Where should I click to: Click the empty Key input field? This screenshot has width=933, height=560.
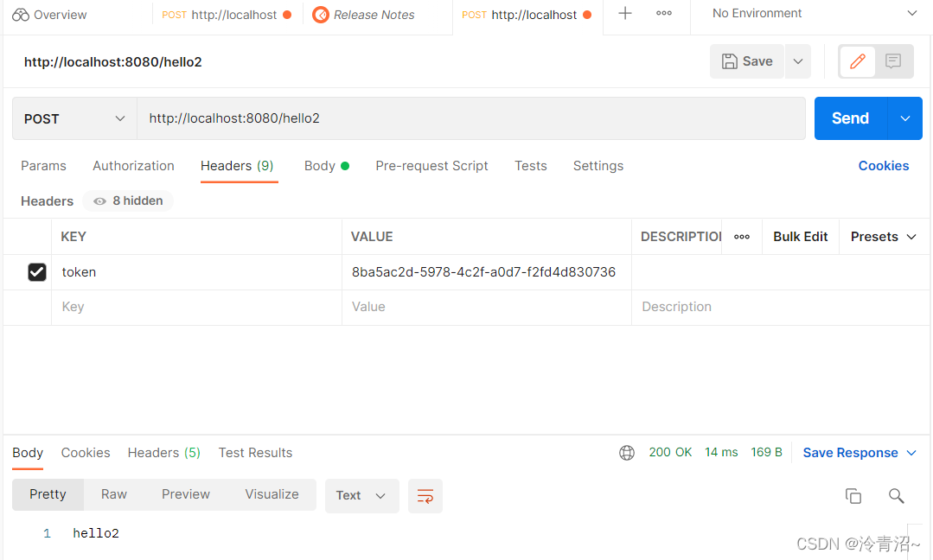pyautogui.click(x=196, y=307)
